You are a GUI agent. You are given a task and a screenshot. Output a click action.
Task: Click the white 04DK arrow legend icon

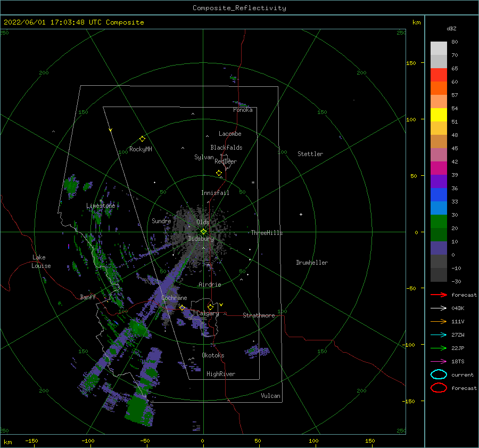tap(439, 308)
